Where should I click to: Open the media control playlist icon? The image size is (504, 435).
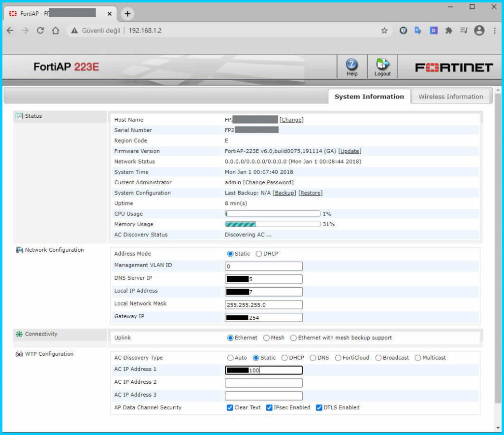click(464, 31)
